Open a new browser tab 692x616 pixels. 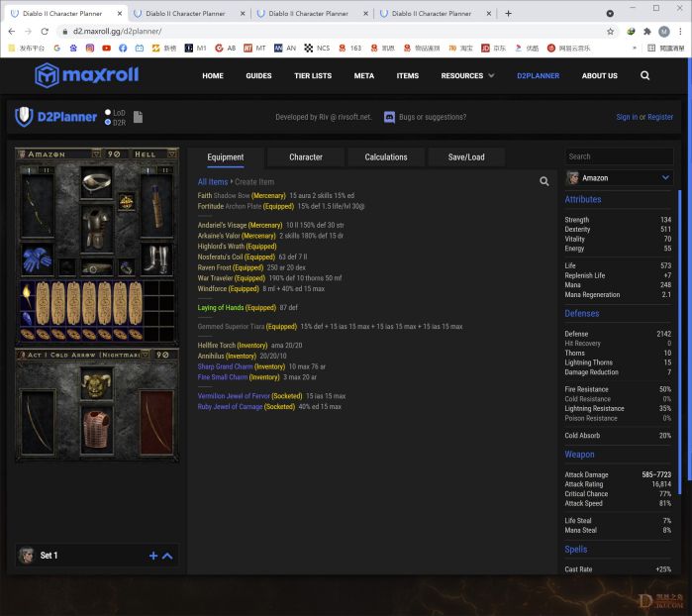[x=508, y=13]
